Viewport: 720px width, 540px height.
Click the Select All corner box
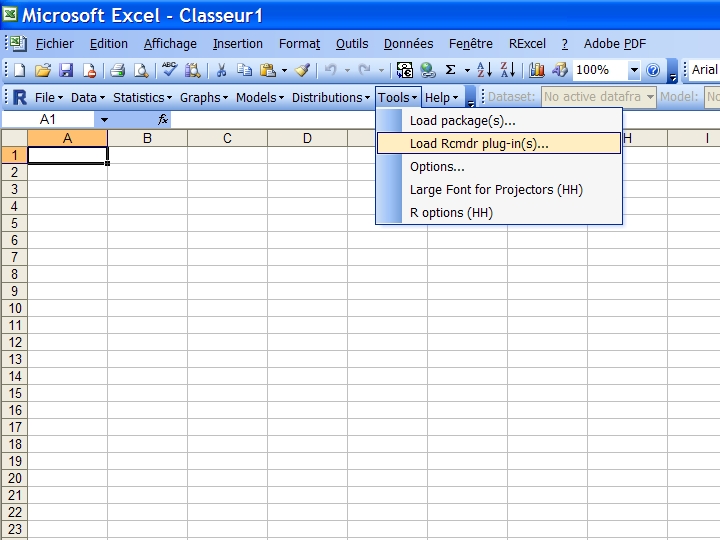point(15,138)
